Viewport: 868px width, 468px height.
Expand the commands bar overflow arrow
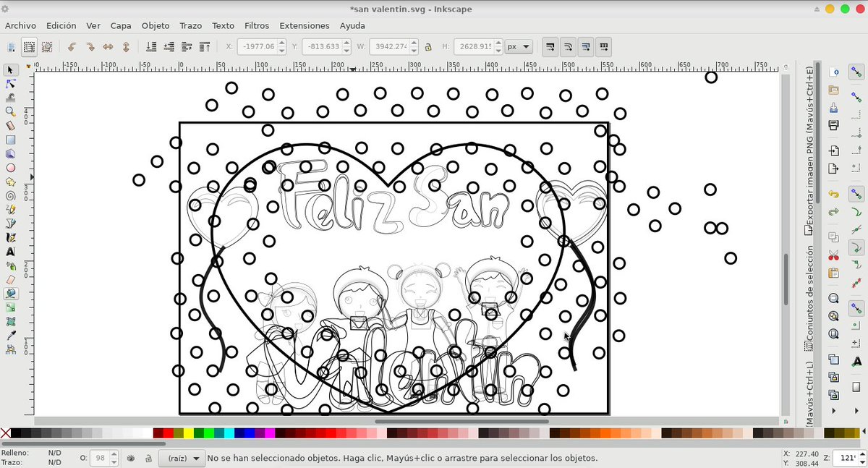(x=834, y=411)
